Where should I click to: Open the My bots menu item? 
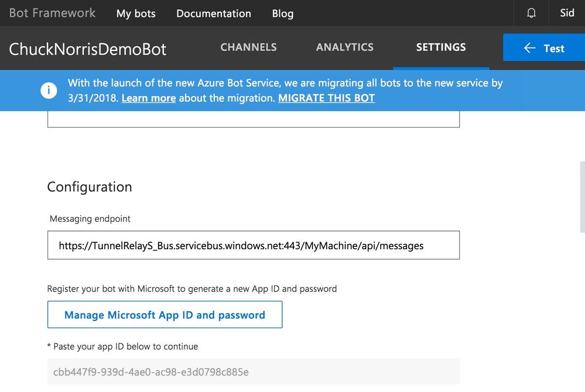(136, 13)
